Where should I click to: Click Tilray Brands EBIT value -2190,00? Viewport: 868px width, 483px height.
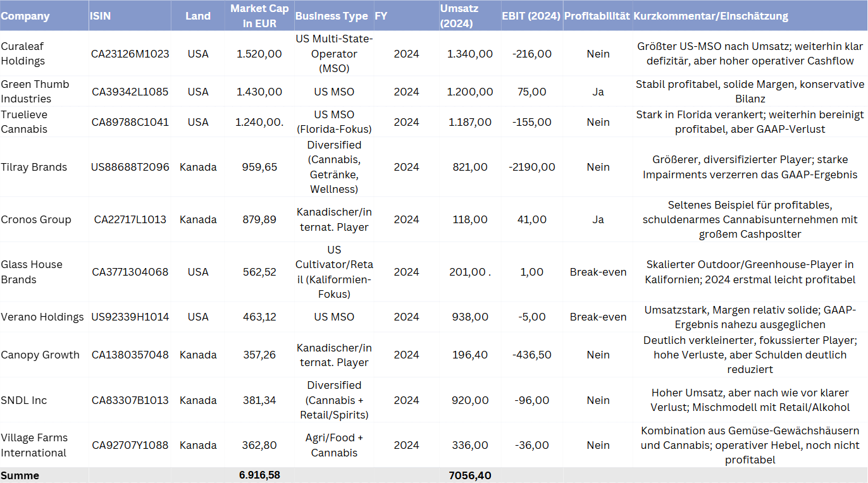(531, 167)
